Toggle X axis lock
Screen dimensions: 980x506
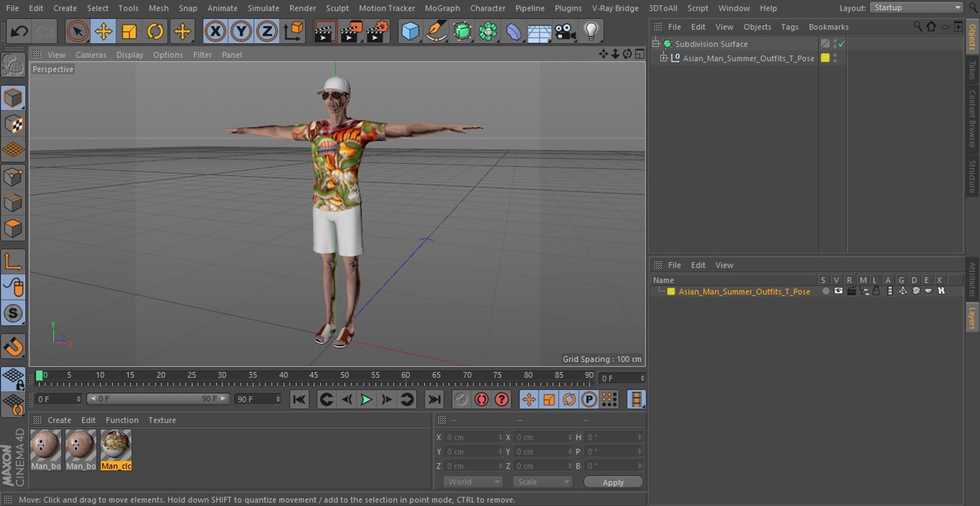(x=215, y=32)
